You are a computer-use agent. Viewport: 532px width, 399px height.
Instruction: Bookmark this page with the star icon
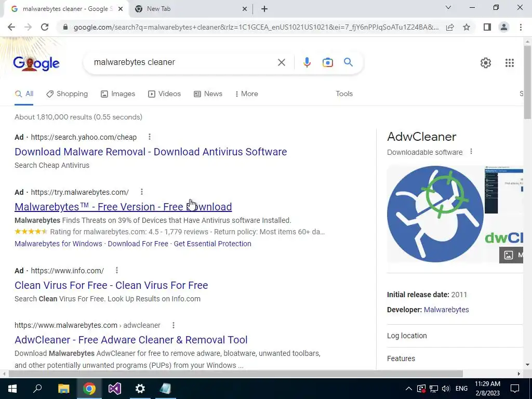[x=467, y=27]
